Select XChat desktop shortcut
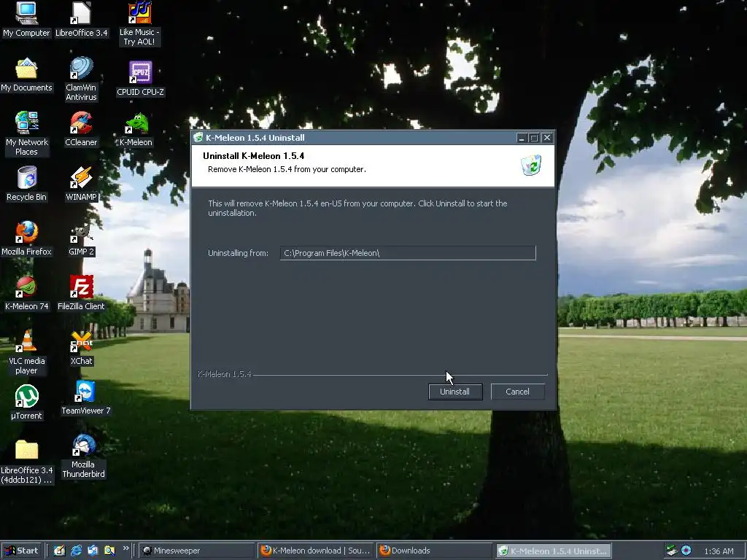 pyautogui.click(x=81, y=348)
